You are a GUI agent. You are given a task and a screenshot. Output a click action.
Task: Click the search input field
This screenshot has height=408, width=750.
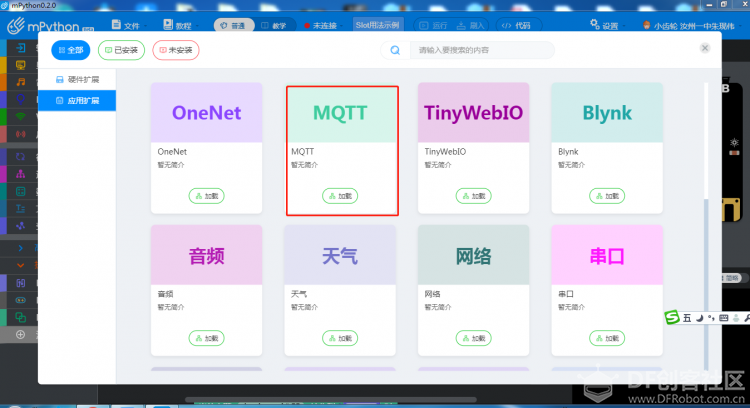(x=482, y=50)
